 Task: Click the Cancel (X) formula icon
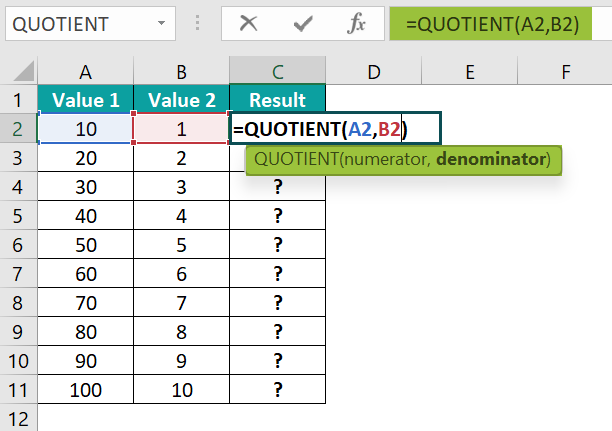[x=249, y=24]
